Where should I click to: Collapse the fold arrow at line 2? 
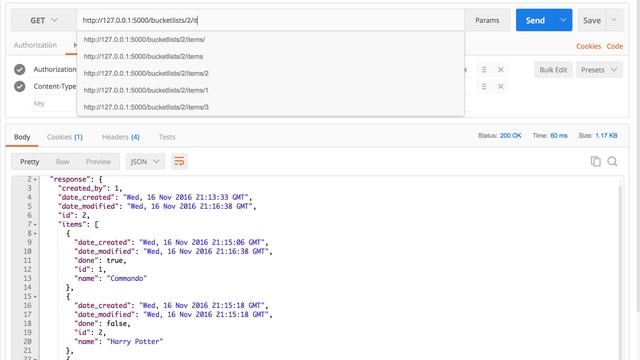coord(36,180)
